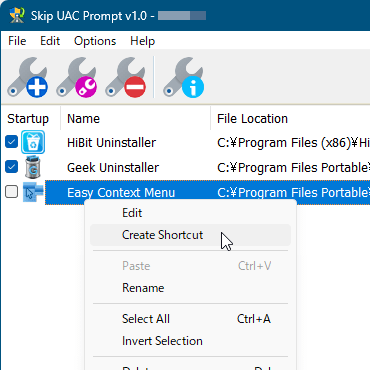Click the Add program wrench icon
This screenshot has height=370, width=370.
tap(28, 78)
